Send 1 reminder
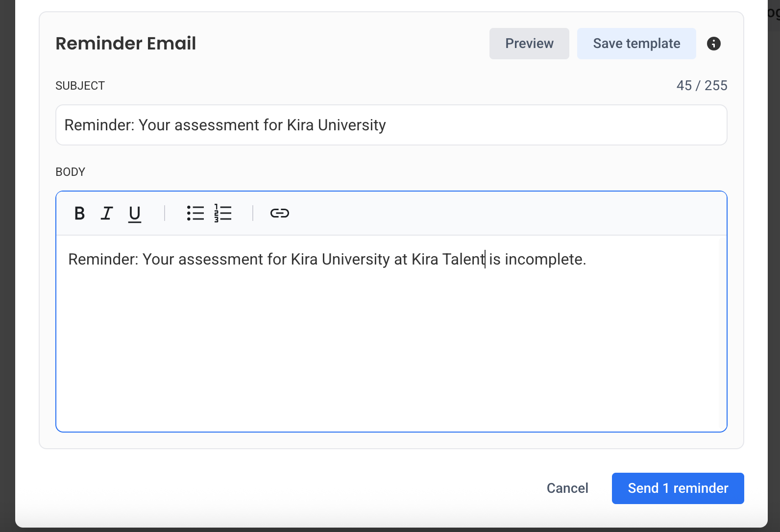The image size is (780, 532). 678,488
